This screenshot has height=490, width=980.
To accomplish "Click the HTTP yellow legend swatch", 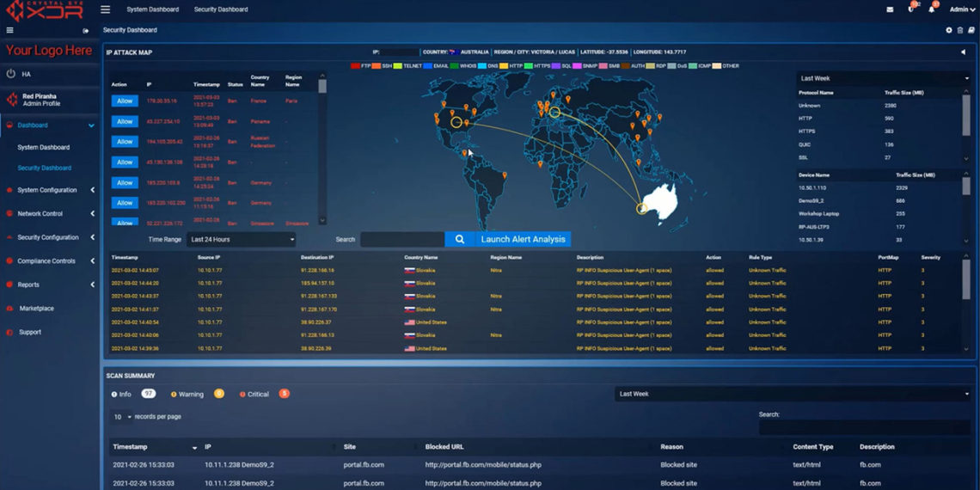I will coord(503,65).
